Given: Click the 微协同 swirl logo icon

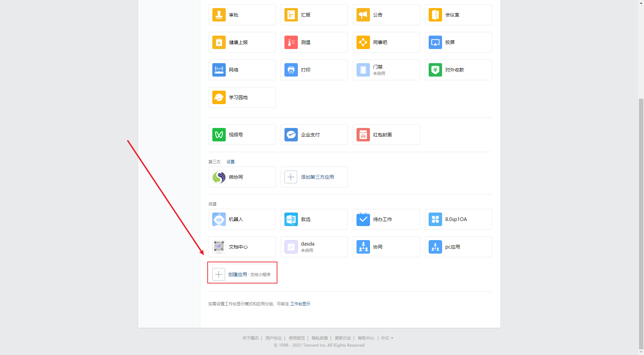Looking at the screenshot, I should 219,177.
